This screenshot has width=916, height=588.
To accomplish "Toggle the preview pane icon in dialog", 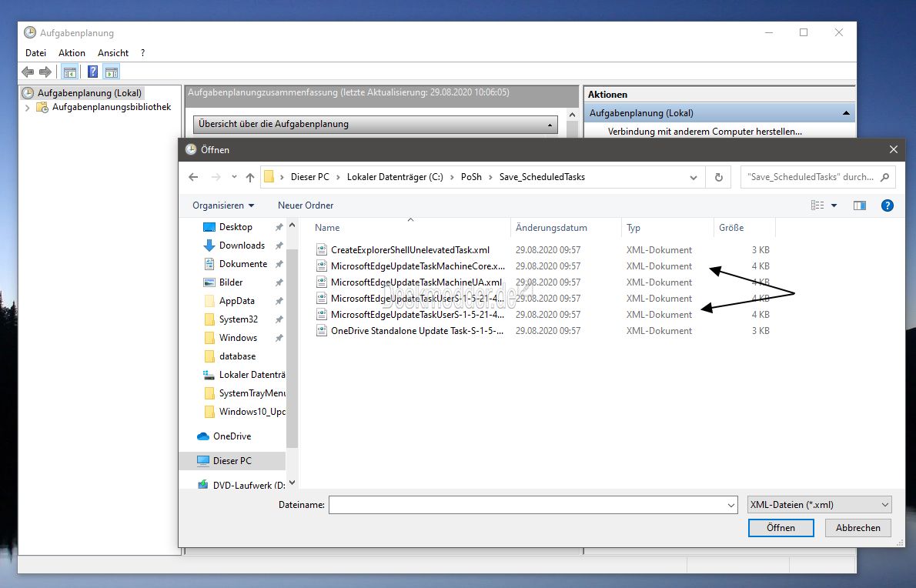I will pos(859,205).
